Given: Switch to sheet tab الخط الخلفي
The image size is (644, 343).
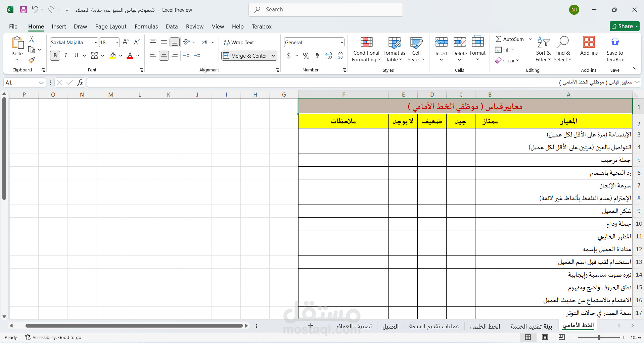Looking at the screenshot, I should tap(485, 326).
